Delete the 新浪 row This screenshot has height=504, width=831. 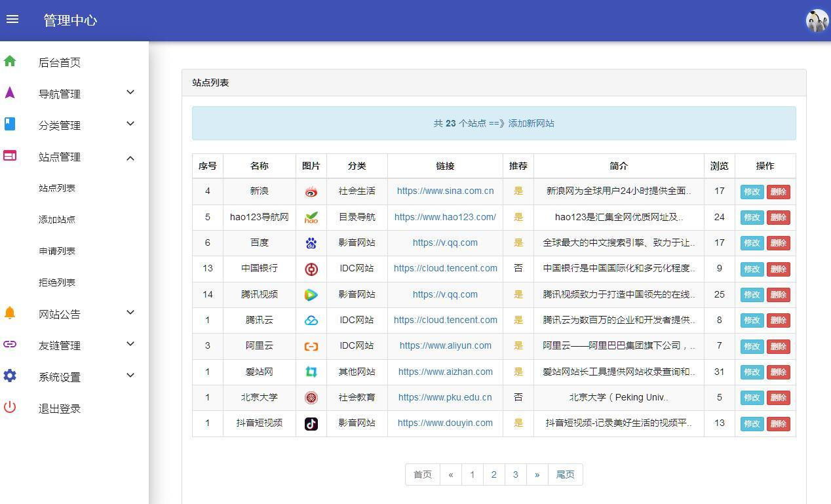(x=778, y=191)
